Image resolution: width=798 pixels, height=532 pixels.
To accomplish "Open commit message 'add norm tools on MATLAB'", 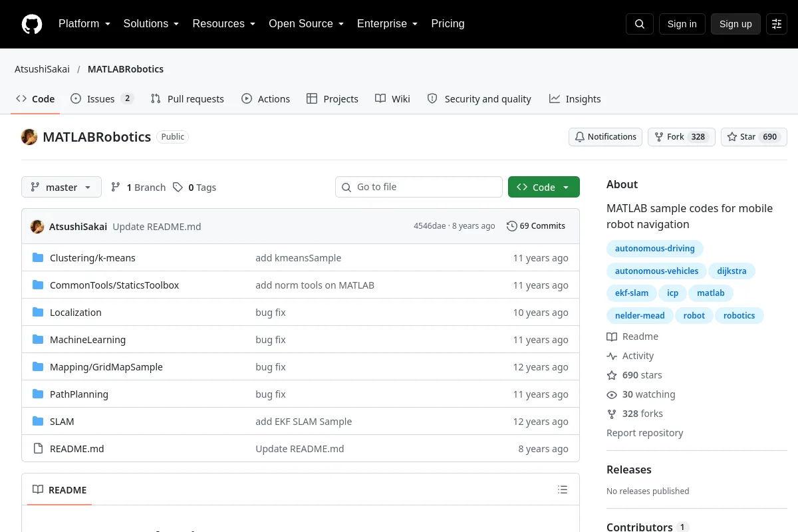I will click(x=315, y=285).
